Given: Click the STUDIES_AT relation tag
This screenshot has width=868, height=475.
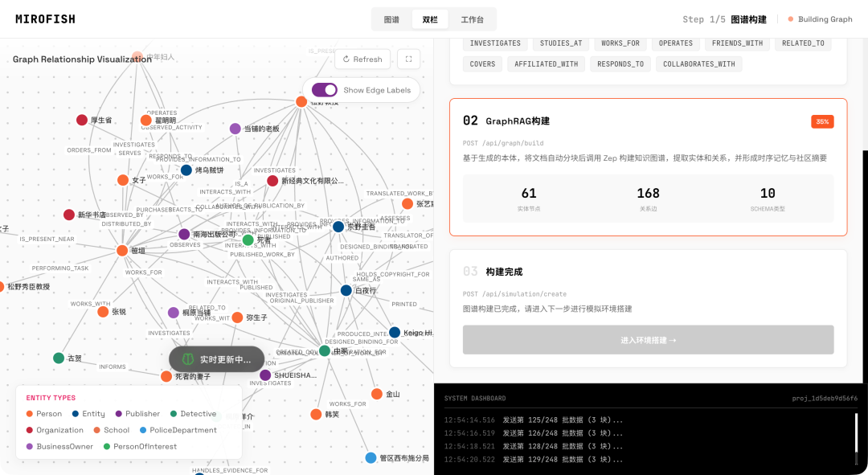Looking at the screenshot, I should click(x=561, y=43).
